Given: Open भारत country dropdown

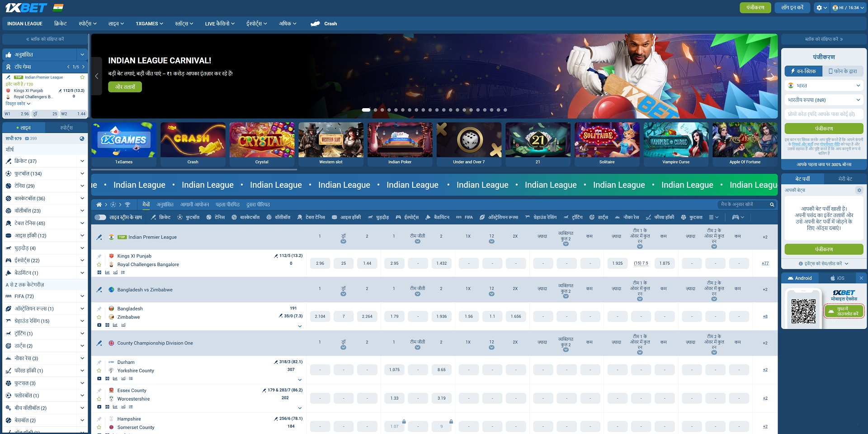Looking at the screenshot, I should tap(824, 86).
